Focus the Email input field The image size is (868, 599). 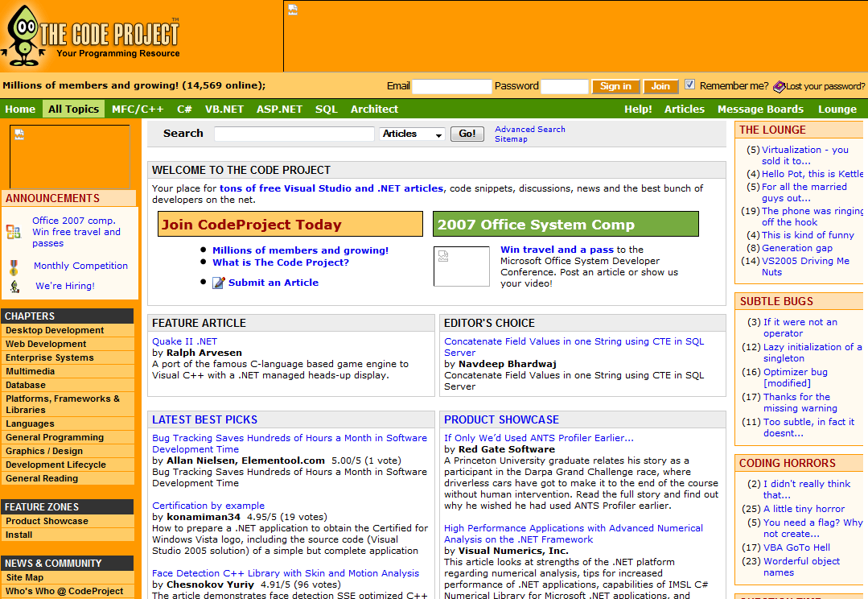click(451, 86)
